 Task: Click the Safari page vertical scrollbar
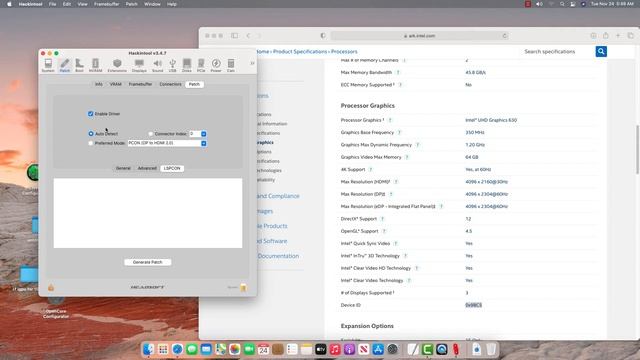[x=637, y=149]
